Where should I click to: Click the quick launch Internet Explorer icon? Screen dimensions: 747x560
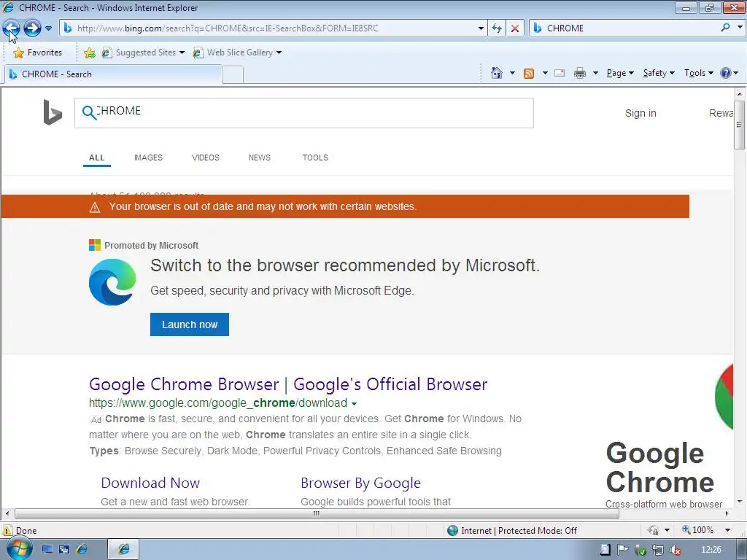pos(82,550)
